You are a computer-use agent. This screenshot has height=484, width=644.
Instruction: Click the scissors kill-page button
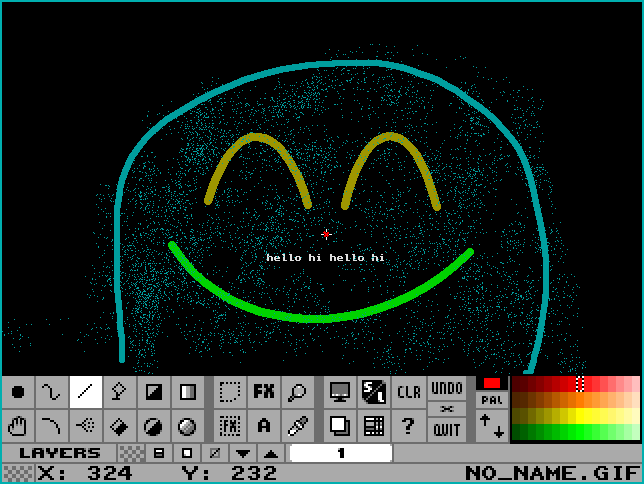(447, 409)
